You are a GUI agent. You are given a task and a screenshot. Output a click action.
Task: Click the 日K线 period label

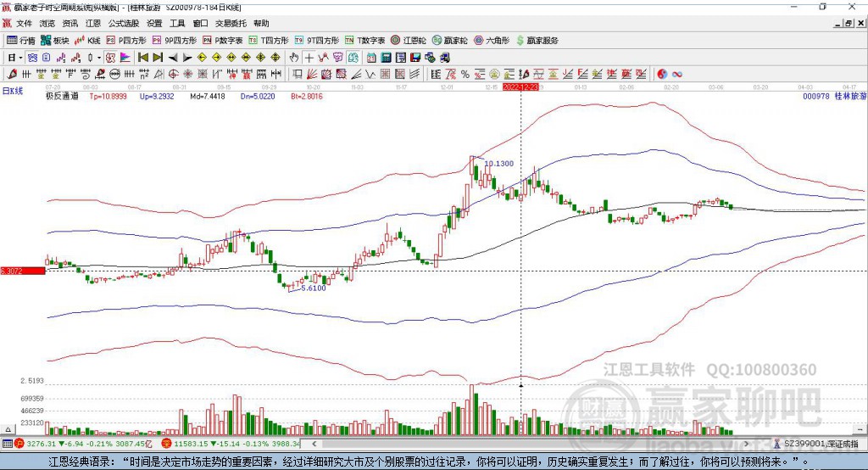(x=13, y=91)
